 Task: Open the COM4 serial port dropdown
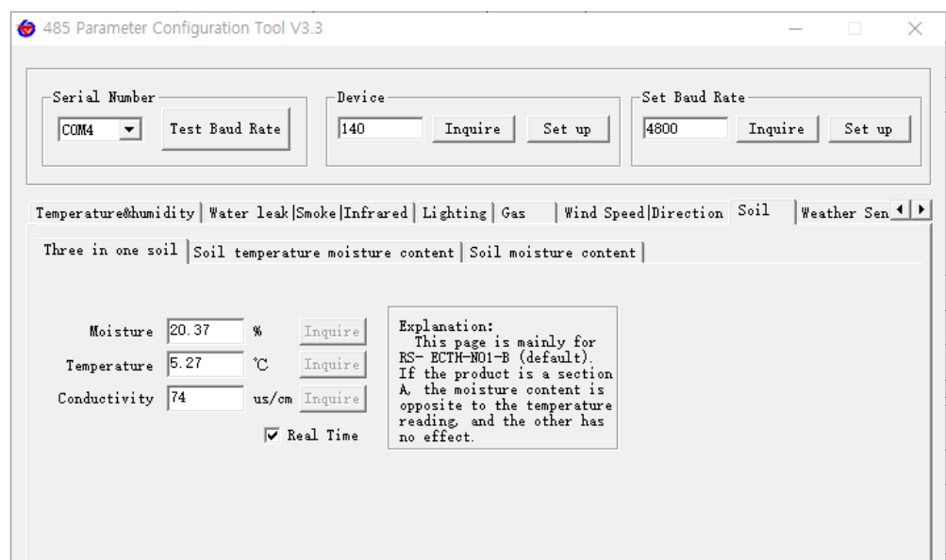pos(129,129)
